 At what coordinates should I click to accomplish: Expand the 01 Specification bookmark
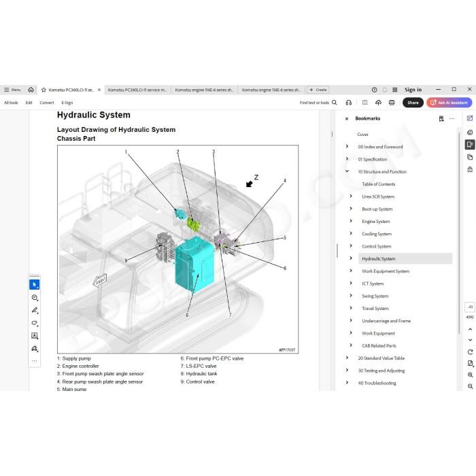(x=347, y=158)
